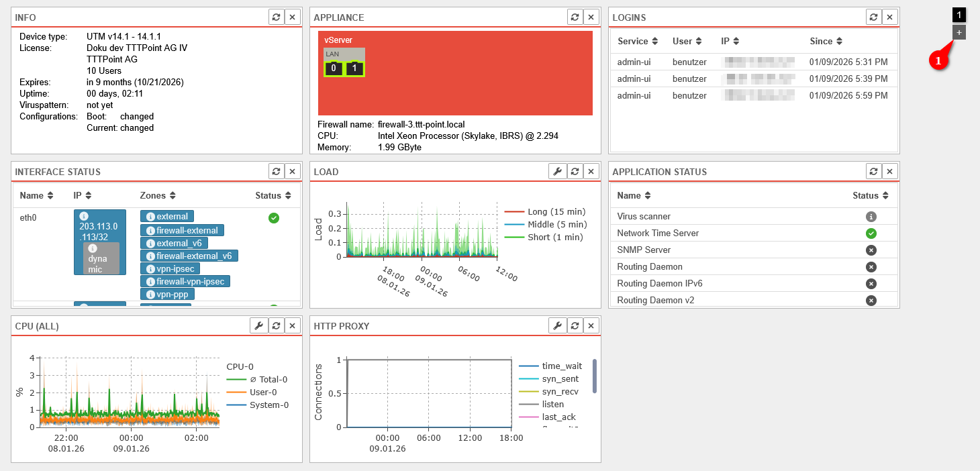Open LOAD widget settings wrench

point(557,172)
